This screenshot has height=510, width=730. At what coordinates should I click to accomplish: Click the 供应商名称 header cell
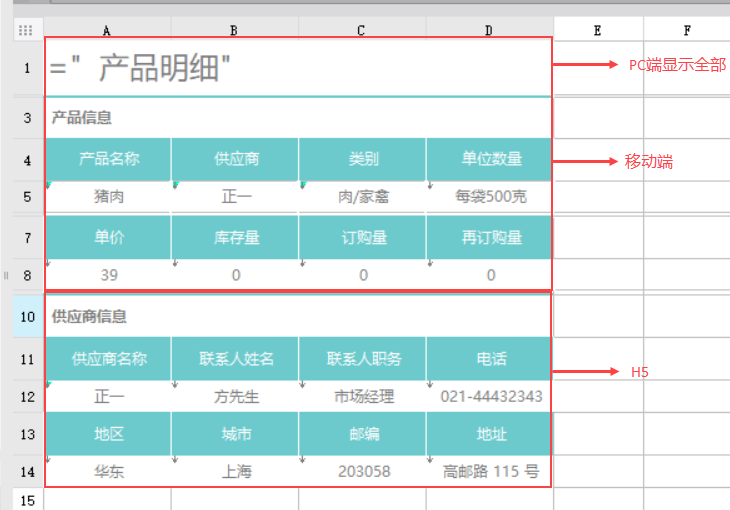[108, 359]
